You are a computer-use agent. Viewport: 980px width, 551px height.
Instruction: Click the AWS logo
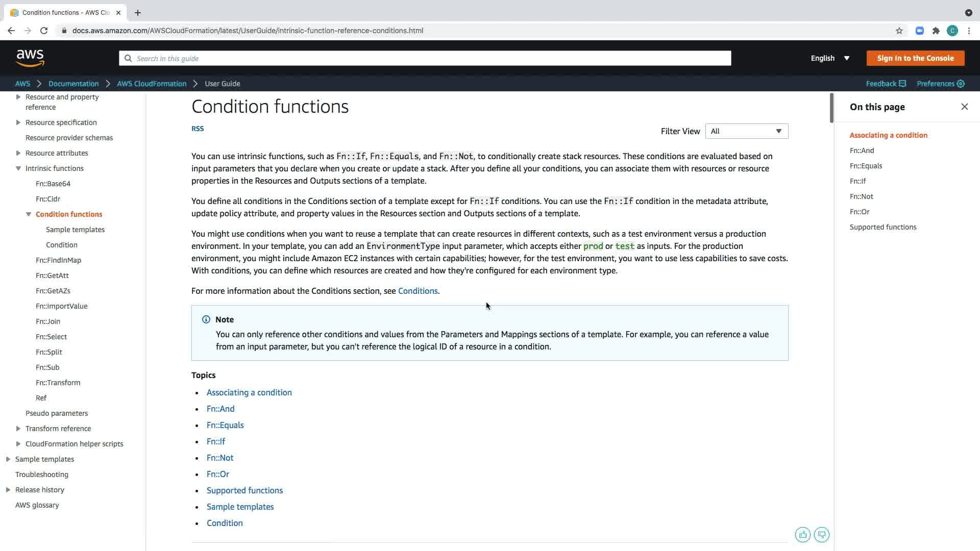[x=30, y=58]
